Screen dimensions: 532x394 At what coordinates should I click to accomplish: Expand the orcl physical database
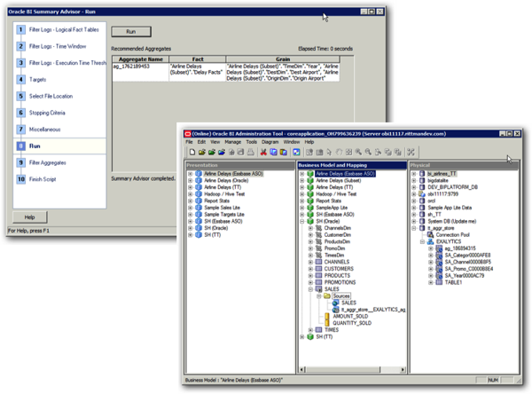point(414,201)
